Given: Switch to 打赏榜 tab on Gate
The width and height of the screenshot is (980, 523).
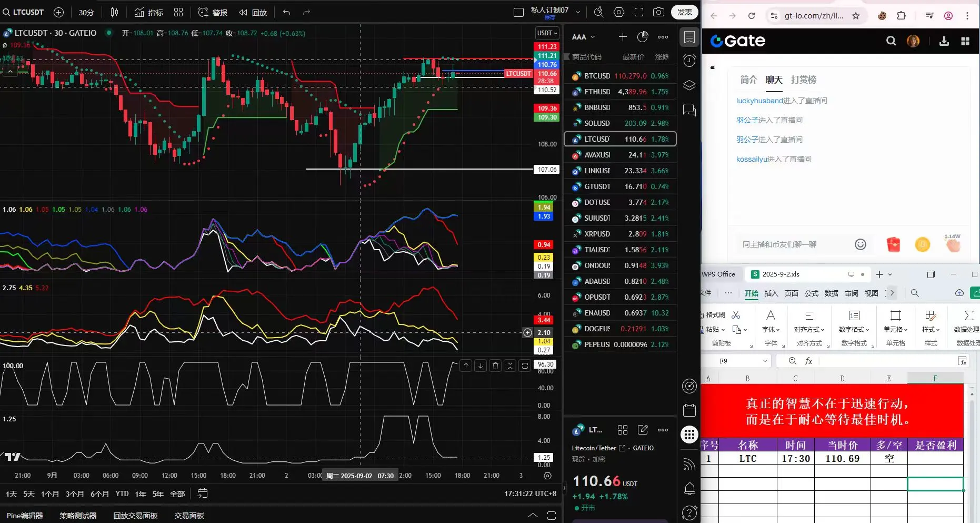Looking at the screenshot, I should point(804,80).
